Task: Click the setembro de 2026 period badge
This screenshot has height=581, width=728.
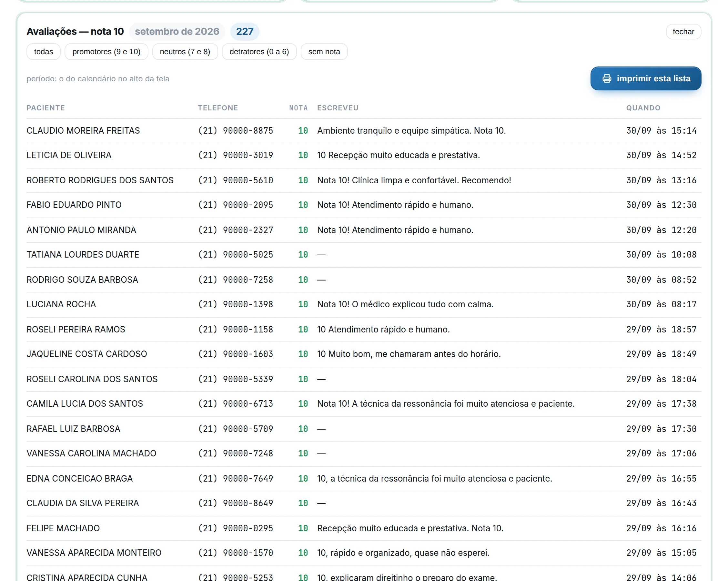Action: [177, 31]
